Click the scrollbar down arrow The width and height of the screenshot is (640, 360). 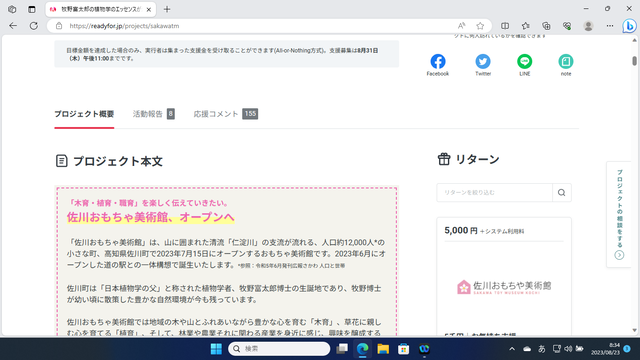tap(634, 331)
